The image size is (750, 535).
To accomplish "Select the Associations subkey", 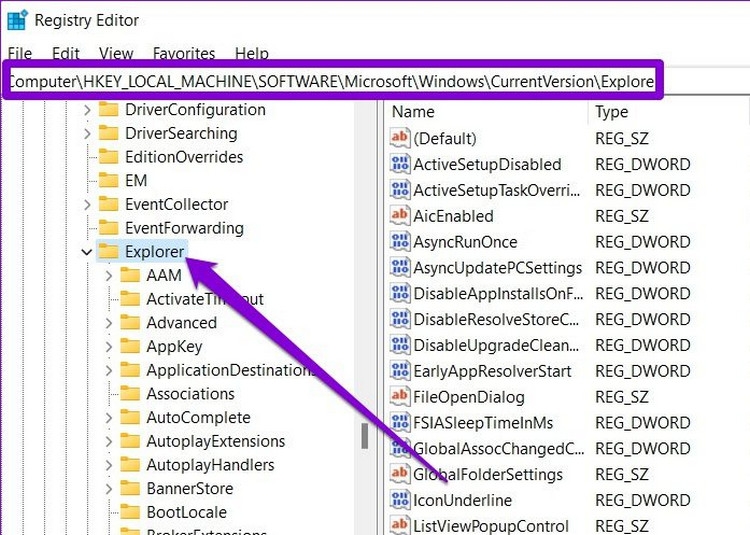I will 190,394.
